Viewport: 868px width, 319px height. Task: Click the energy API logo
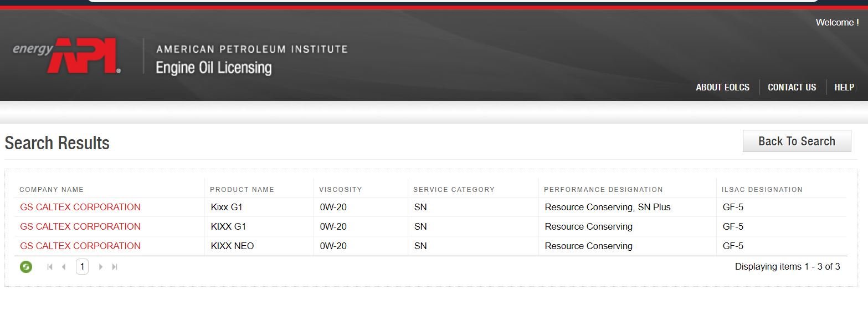coord(66,55)
